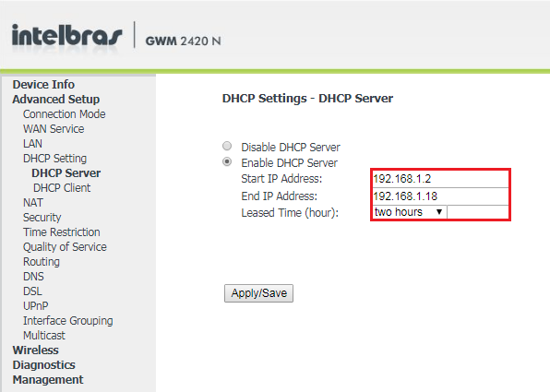The image size is (550, 392).
Task: Open NAT settings
Action: (x=33, y=203)
